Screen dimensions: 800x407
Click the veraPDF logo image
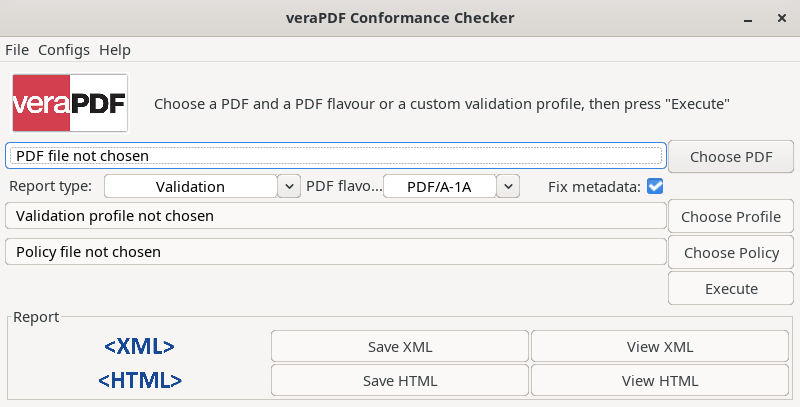(70, 103)
